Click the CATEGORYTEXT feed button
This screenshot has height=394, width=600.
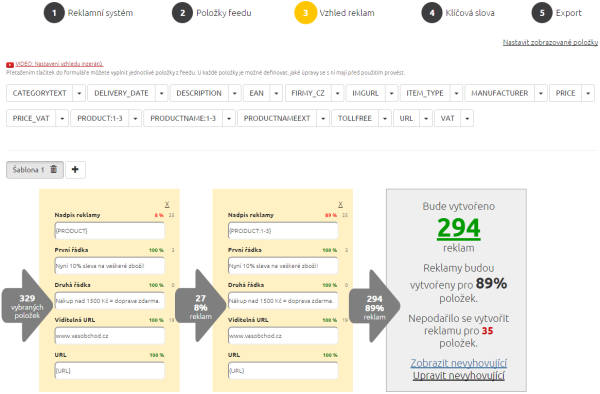pyautogui.click(x=39, y=93)
